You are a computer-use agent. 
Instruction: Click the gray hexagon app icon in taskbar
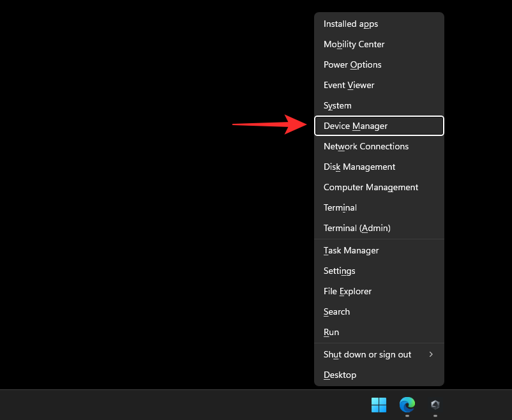[x=435, y=405]
